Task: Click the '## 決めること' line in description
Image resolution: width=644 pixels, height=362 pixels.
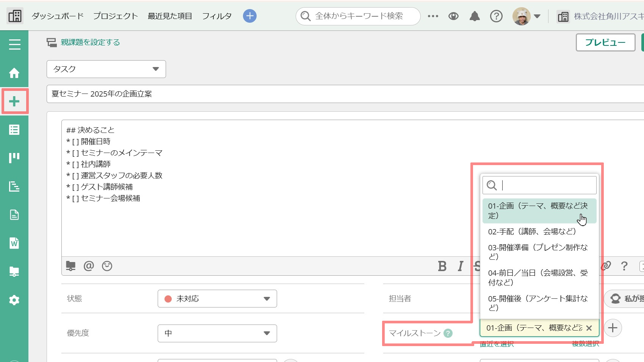Action: (x=90, y=130)
